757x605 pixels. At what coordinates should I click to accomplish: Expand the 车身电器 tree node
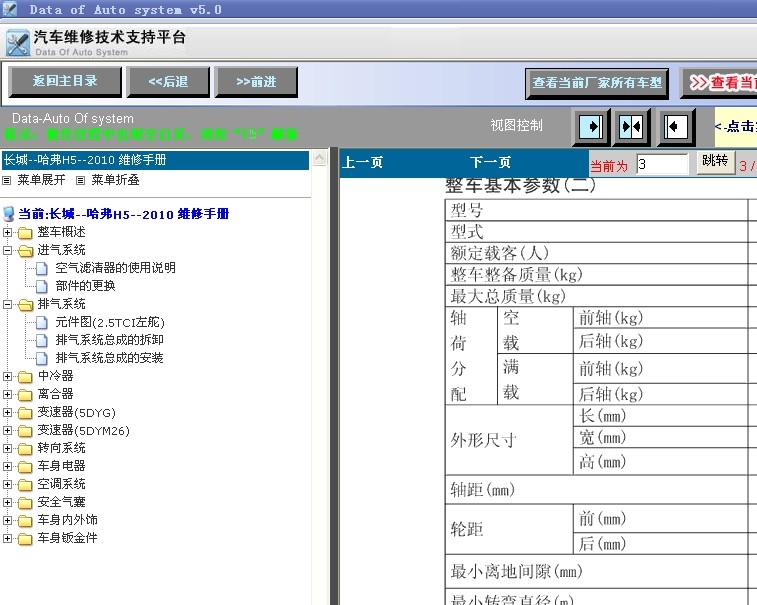coord(7,466)
